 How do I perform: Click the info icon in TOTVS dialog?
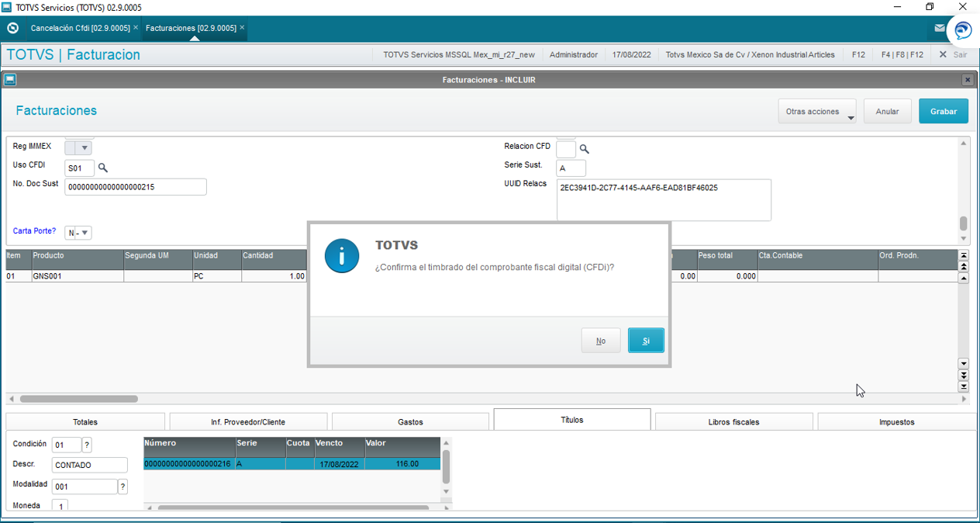coord(342,255)
